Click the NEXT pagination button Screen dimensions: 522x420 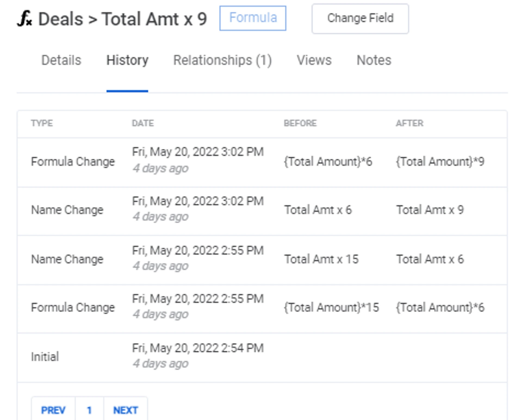126,410
